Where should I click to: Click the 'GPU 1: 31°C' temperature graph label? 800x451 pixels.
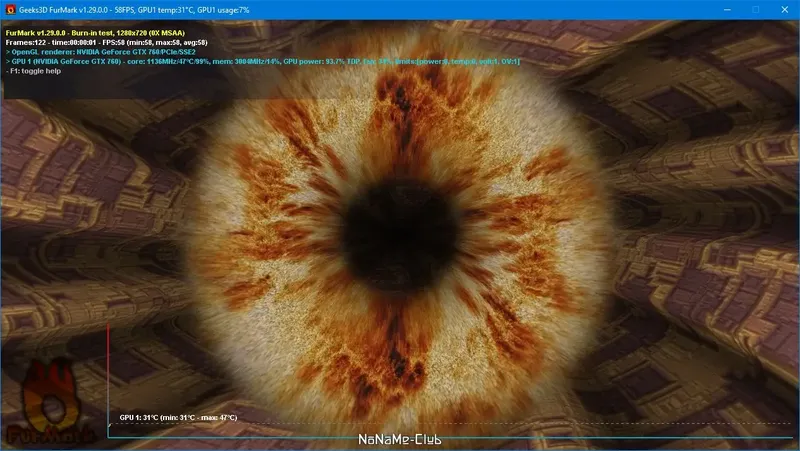tap(178, 417)
